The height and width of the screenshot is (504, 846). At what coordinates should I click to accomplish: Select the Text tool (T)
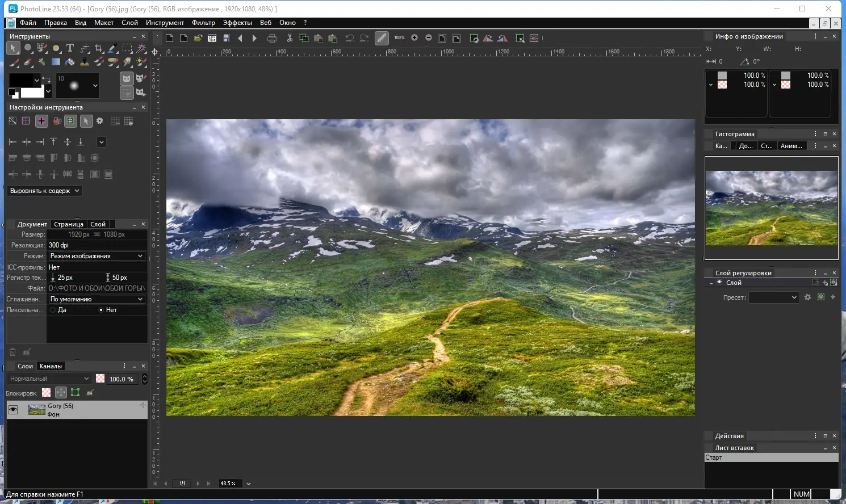(x=70, y=48)
